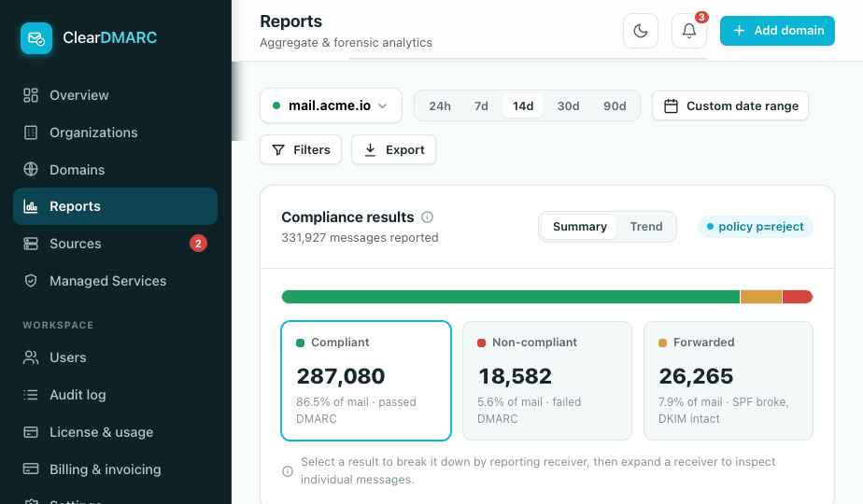Click red non-compliant segment of bar
This screenshot has height=504, width=863.
[798, 297]
